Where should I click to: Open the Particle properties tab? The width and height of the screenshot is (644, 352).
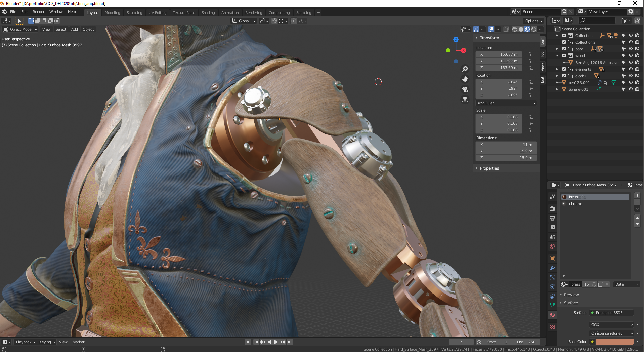(552, 277)
